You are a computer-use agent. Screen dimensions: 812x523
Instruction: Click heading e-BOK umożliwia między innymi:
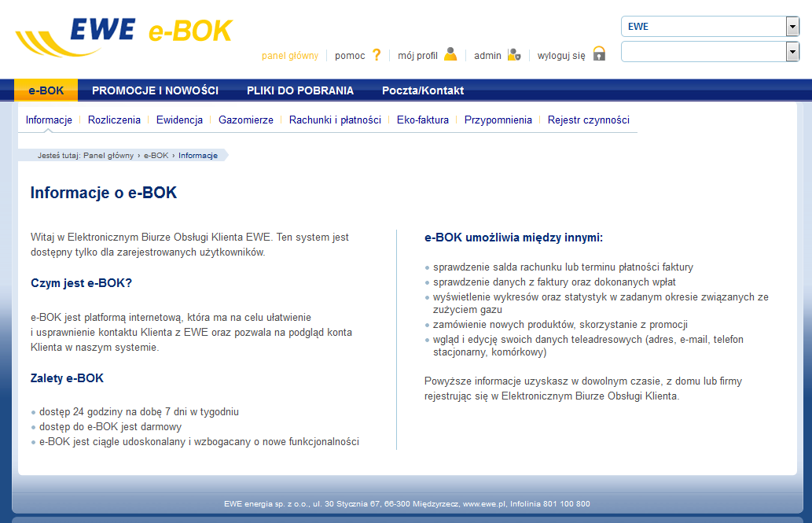[514, 238]
